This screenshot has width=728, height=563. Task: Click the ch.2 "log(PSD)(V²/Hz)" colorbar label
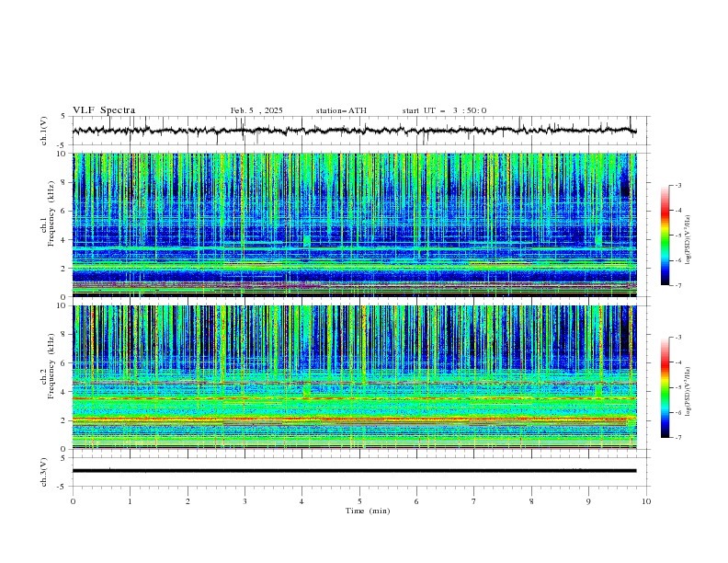tap(688, 392)
